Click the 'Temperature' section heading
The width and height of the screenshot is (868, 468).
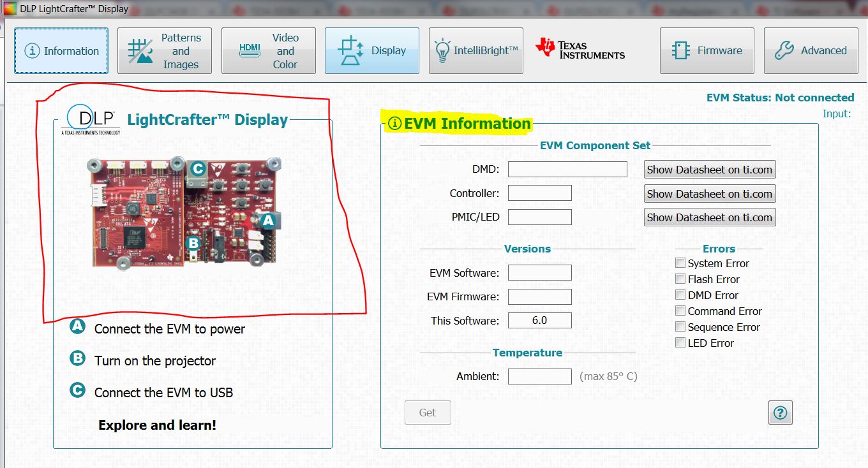point(527,353)
